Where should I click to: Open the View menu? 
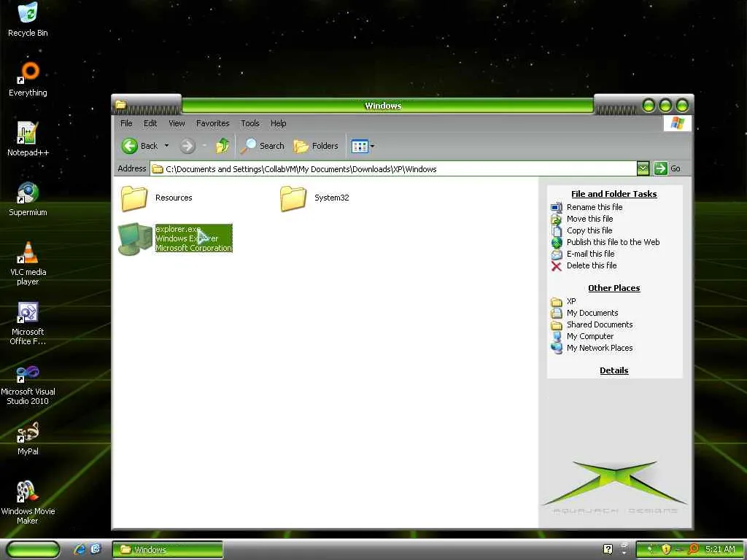177,123
